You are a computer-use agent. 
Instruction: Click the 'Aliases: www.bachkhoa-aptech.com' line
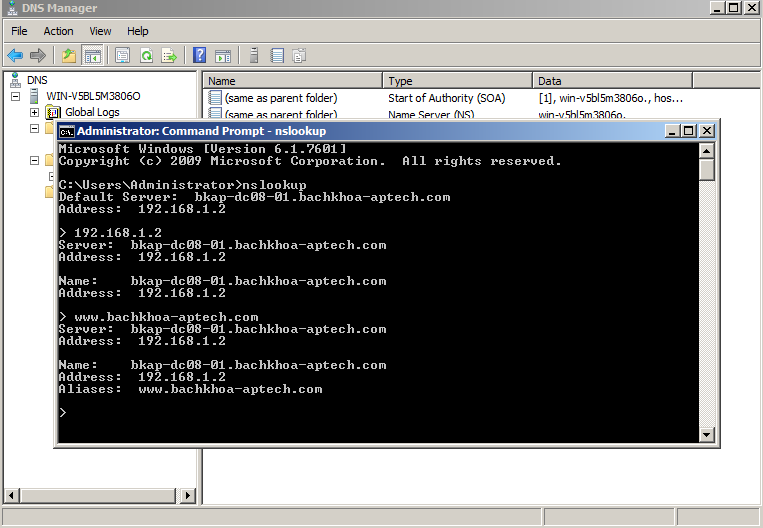tap(190, 389)
